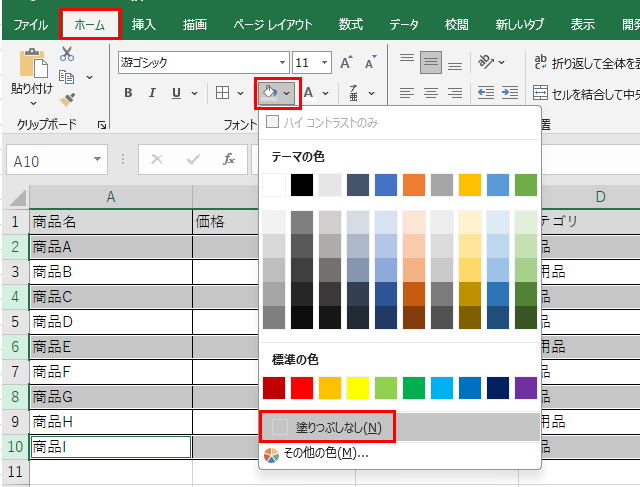The height and width of the screenshot is (487, 640).
Task: Open その他の色 dialog
Action: (x=318, y=453)
